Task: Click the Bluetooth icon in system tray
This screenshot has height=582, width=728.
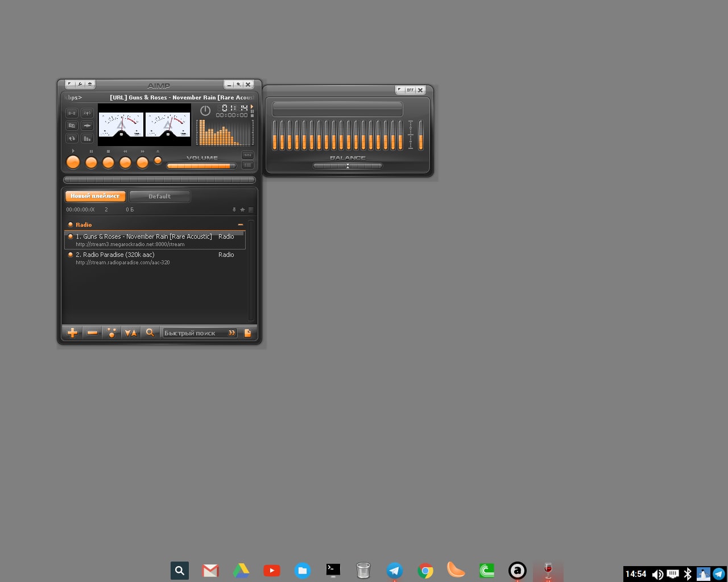Action: tap(688, 574)
